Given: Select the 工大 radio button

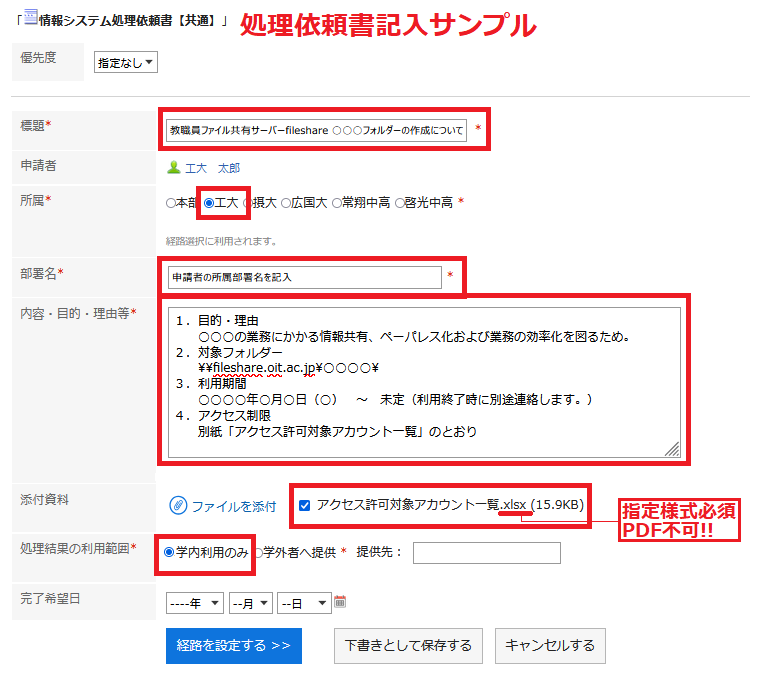Looking at the screenshot, I should pos(209,203).
